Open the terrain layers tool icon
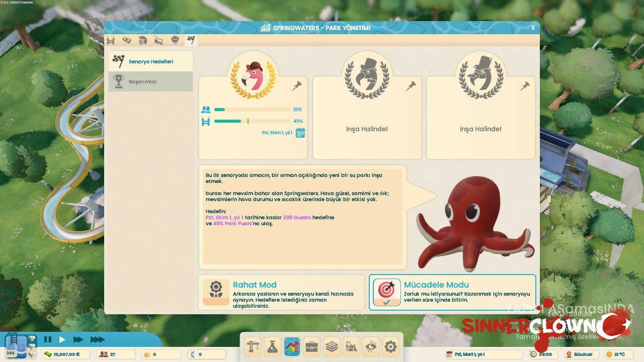 pos(331,346)
